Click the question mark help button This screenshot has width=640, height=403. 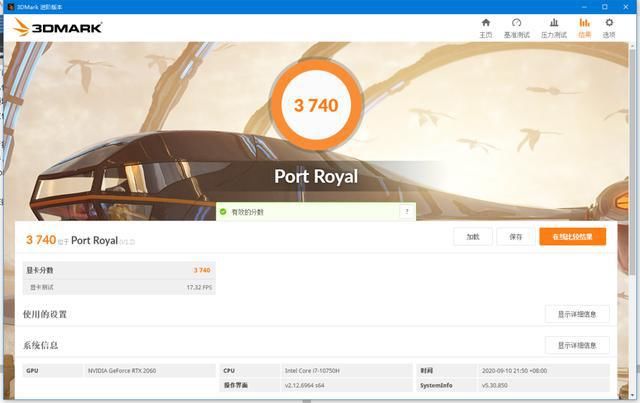pos(406,212)
